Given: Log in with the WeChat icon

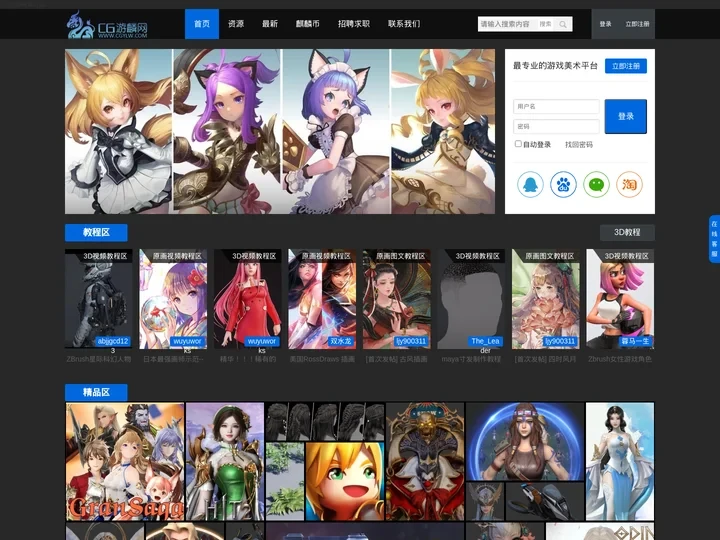Looking at the screenshot, I should 596,185.
